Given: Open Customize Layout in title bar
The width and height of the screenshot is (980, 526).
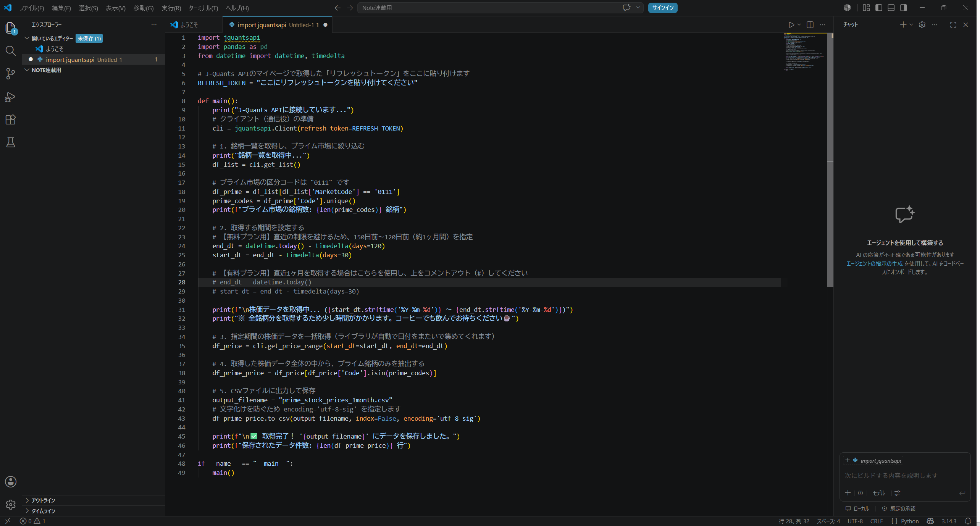Looking at the screenshot, I should pos(866,8).
